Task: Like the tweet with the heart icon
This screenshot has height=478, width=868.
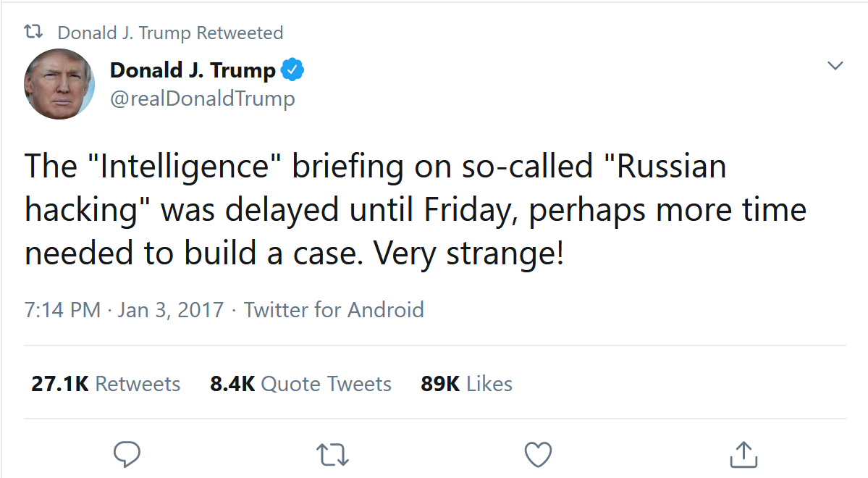Action: point(538,454)
